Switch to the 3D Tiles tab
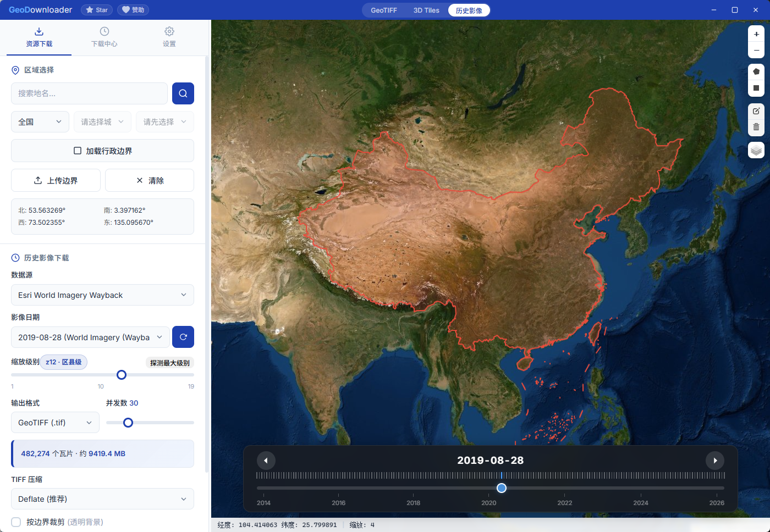The image size is (770, 532). point(426,10)
